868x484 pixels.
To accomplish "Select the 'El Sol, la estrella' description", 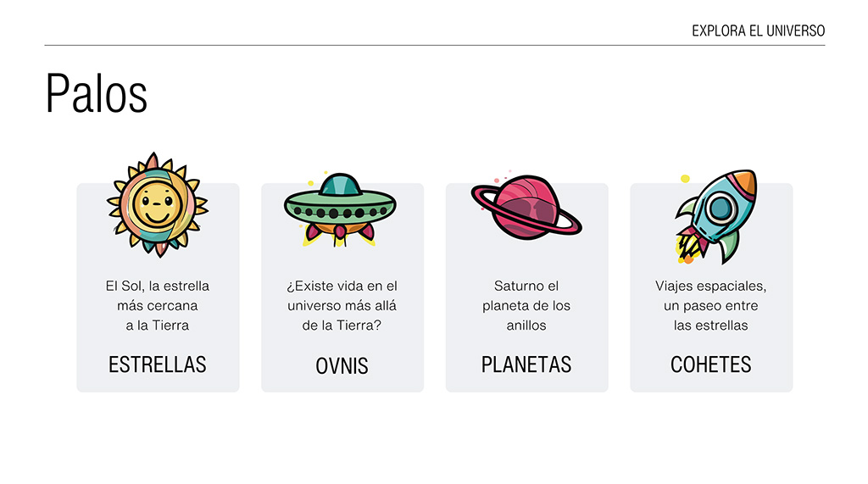I will coord(158,305).
